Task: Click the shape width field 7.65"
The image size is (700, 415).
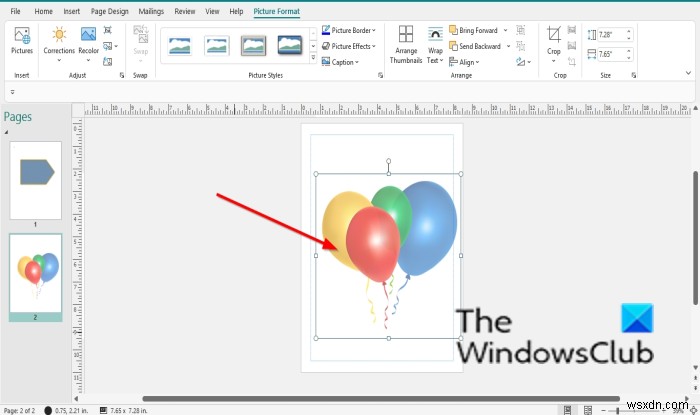Action: click(610, 54)
